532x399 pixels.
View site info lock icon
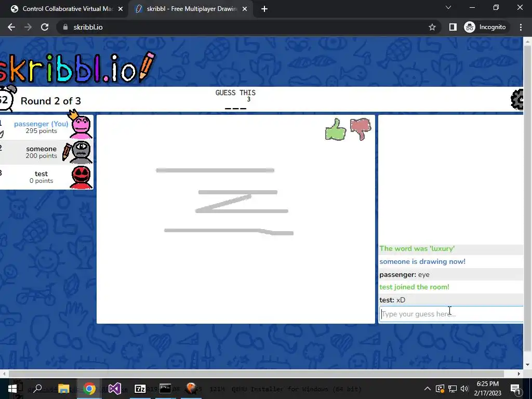click(65, 27)
